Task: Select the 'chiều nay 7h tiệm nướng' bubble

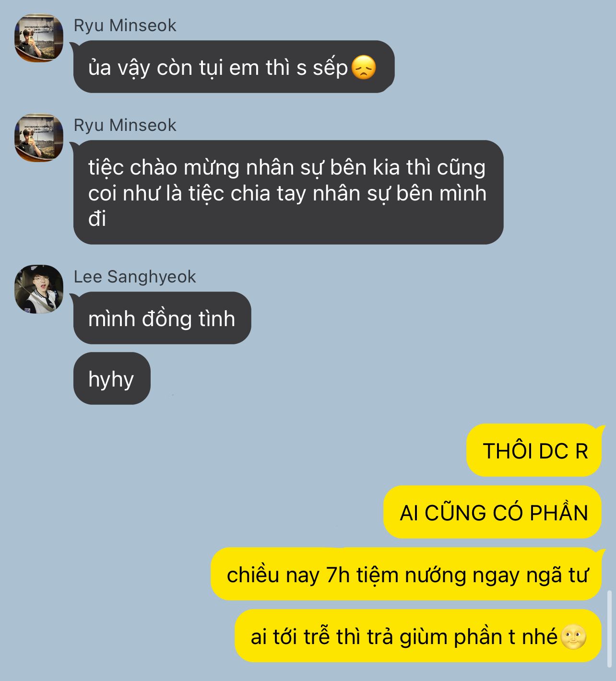Action: [406, 574]
